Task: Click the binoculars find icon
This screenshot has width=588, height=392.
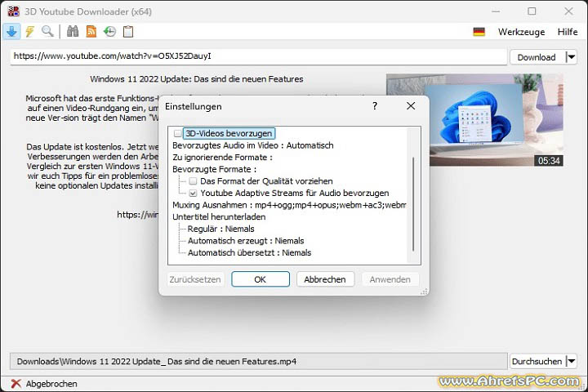Action: tap(73, 32)
